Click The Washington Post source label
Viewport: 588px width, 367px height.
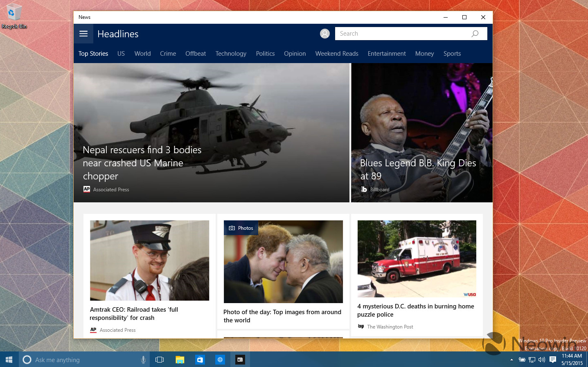390,327
